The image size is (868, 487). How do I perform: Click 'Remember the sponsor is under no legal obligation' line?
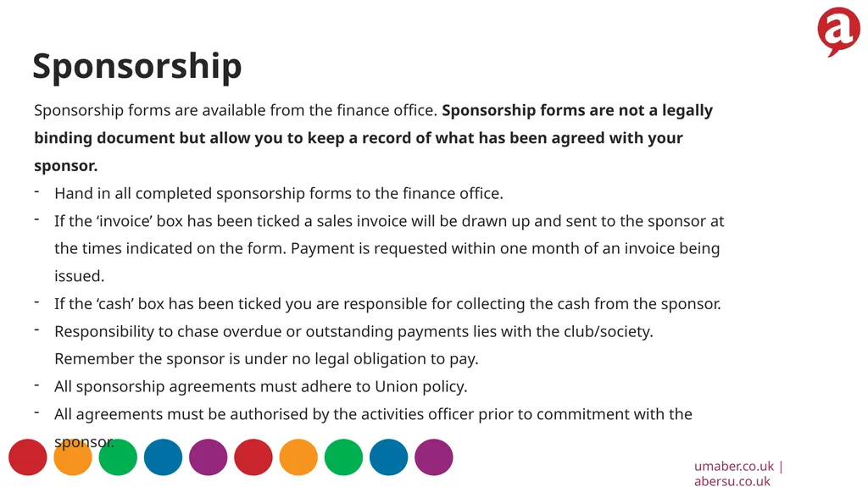(266, 358)
